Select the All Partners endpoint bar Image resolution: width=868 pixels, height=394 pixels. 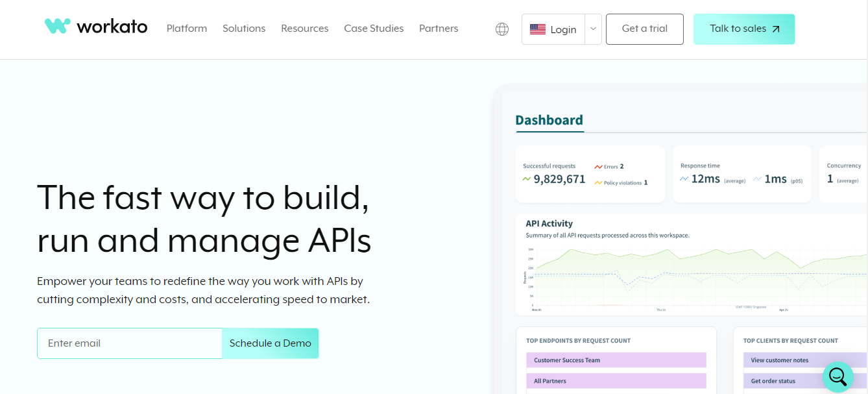pyautogui.click(x=616, y=381)
